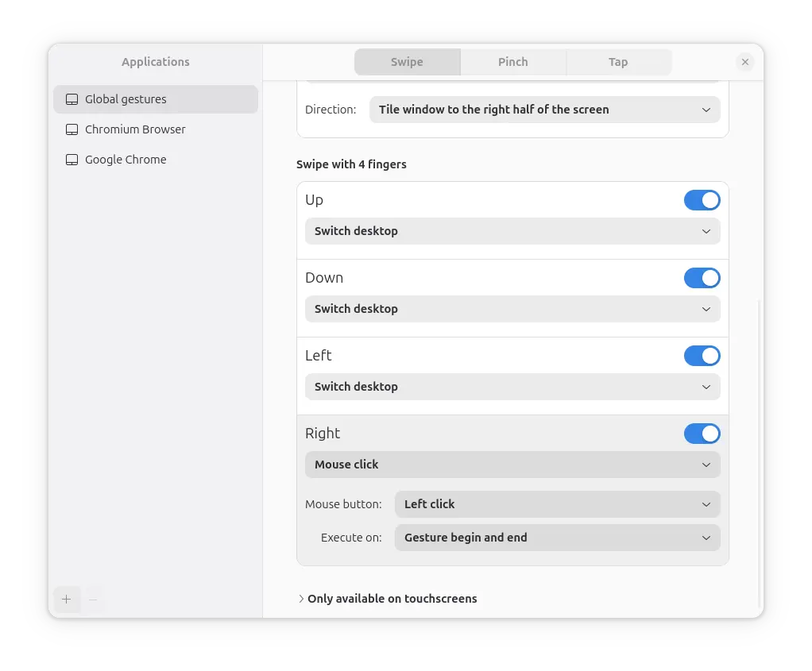Close the gestures settings window
812x671 pixels.
coord(744,62)
